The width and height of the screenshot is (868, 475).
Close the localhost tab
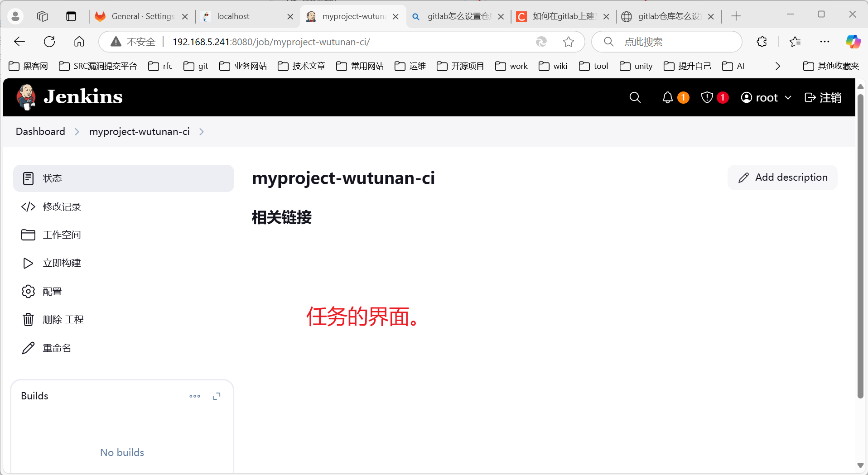(x=290, y=17)
